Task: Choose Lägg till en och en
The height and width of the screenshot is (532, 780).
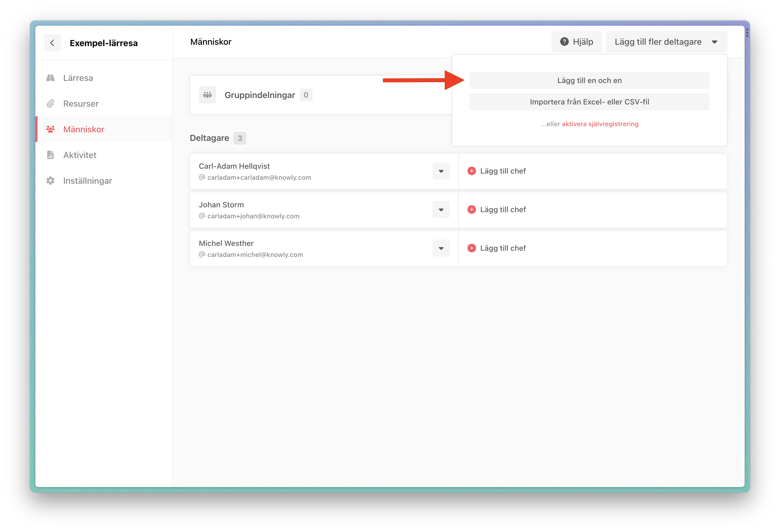Action: point(589,81)
